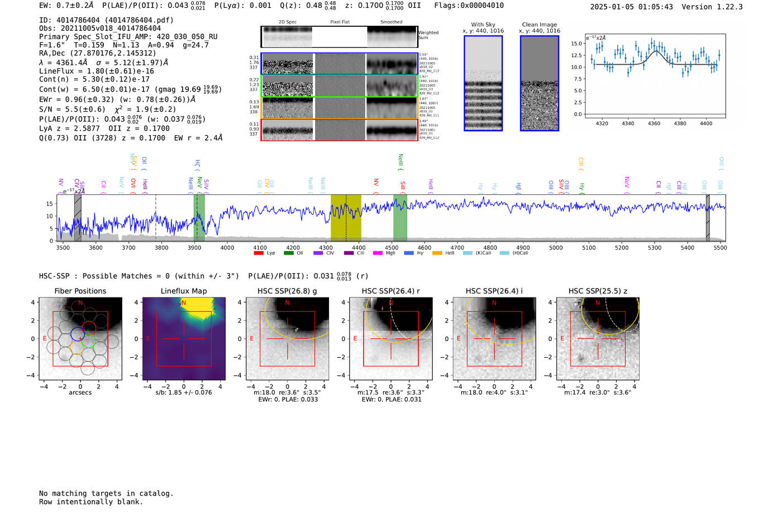Screen dimensions: 782x532
Task: Click the 2D Spec column header
Action: (288, 22)
